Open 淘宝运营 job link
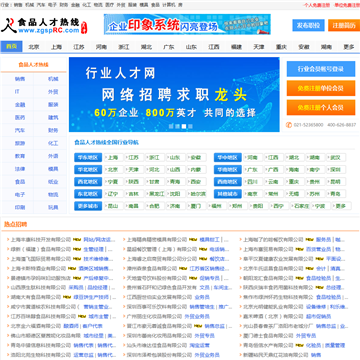Screen dimensions: 360x360 tap(199, 345)
